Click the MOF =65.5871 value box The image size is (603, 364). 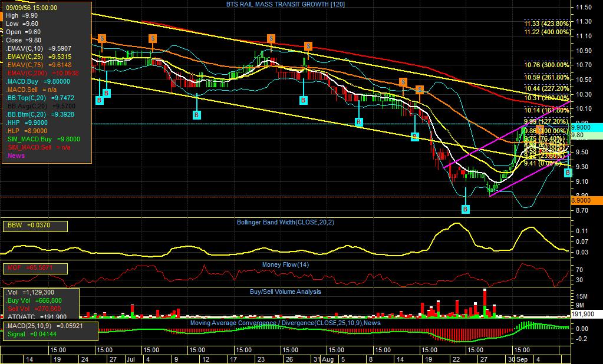click(35, 268)
